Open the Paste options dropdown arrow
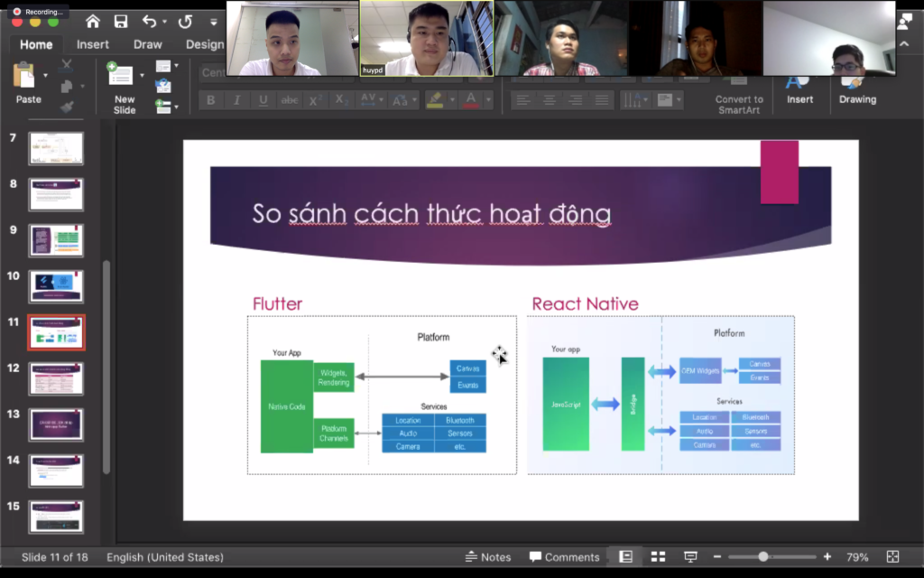 pos(45,76)
